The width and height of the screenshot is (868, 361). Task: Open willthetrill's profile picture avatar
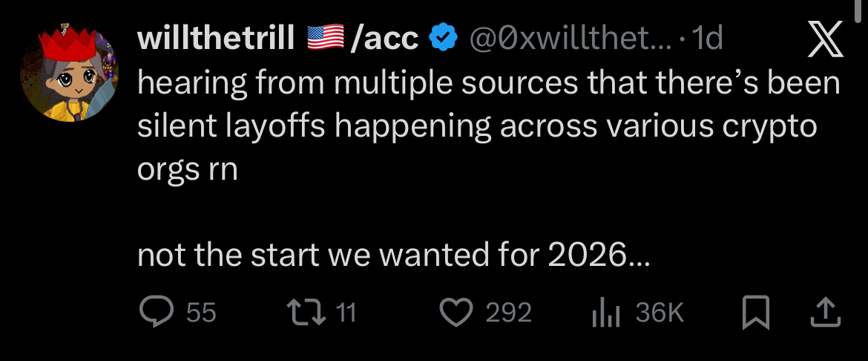69,77
